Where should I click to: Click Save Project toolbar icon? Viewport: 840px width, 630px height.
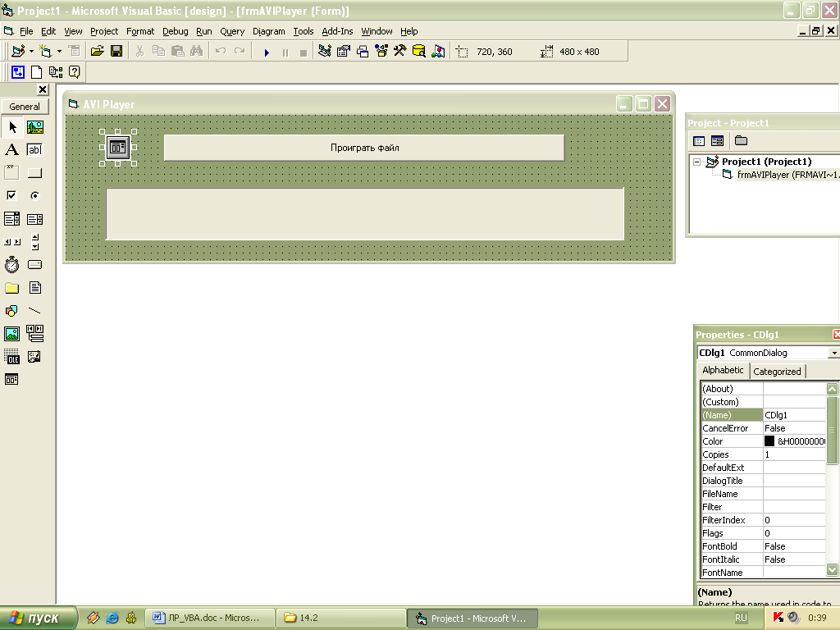coord(116,52)
